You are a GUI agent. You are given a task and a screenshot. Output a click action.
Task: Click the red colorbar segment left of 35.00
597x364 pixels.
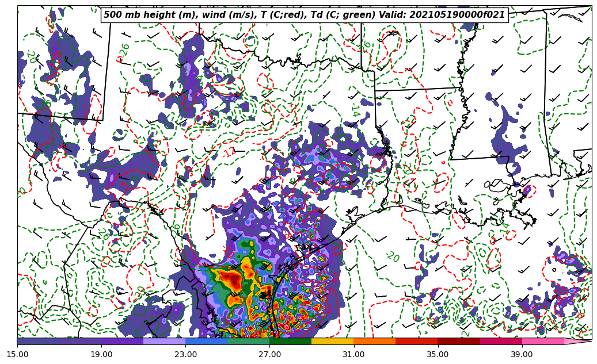tap(416, 341)
